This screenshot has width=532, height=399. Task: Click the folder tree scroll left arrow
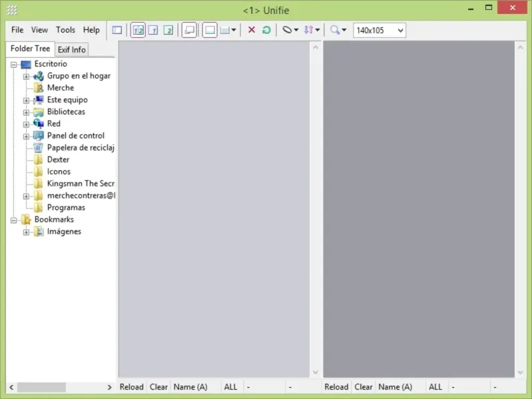(11, 387)
